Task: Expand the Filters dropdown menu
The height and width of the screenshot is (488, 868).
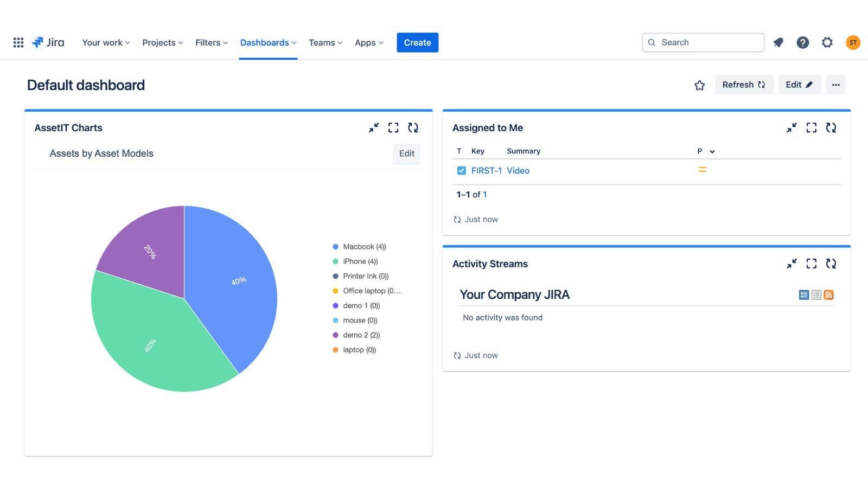Action: [x=212, y=42]
